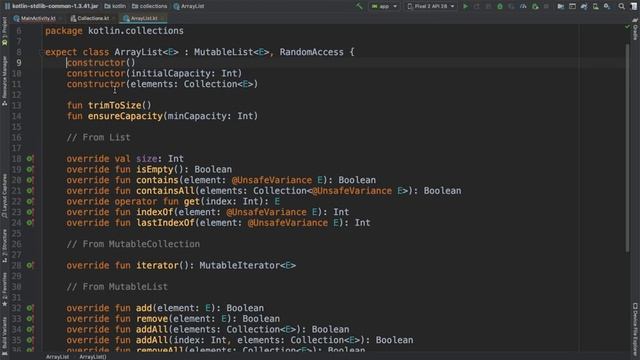Viewport: 640px width, 360px height.
Task: Click override gutter icon beside get operator line
Action: click(x=30, y=201)
